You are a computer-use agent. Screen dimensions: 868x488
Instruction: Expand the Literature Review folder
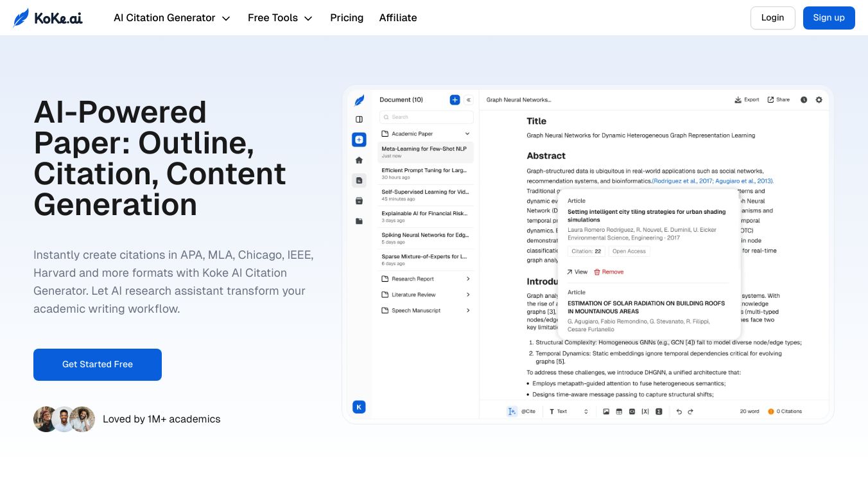point(426,295)
